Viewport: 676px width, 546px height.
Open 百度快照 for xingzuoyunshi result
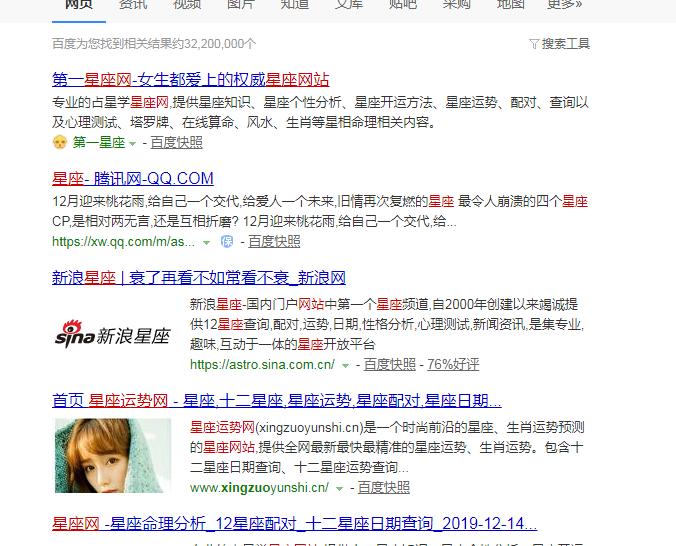click(384, 488)
